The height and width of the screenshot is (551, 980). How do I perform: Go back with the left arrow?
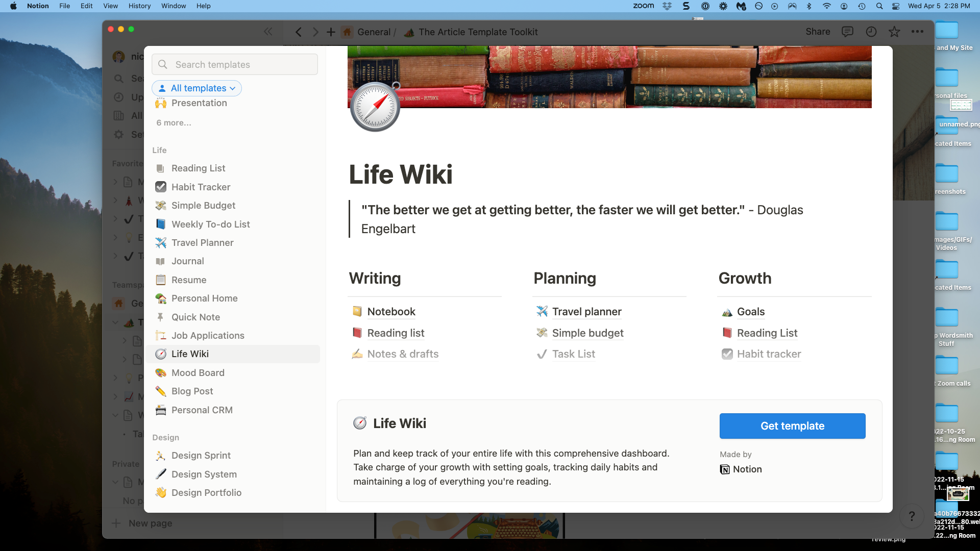(299, 32)
